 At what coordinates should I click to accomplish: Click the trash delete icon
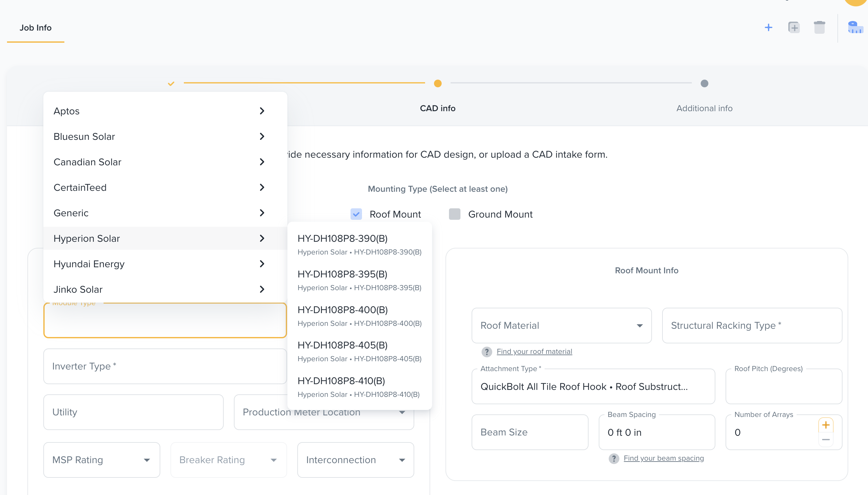coord(819,27)
